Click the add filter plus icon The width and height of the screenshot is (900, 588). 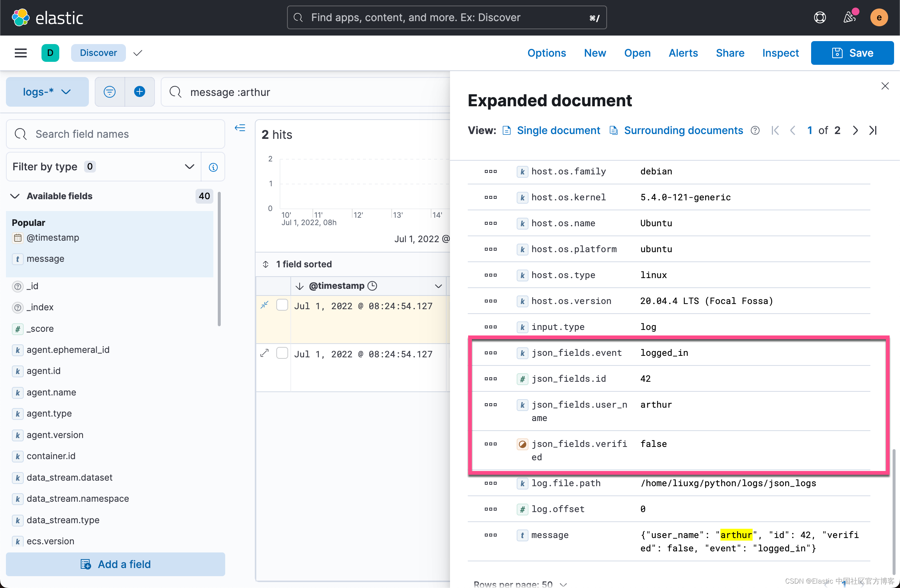pos(139,91)
